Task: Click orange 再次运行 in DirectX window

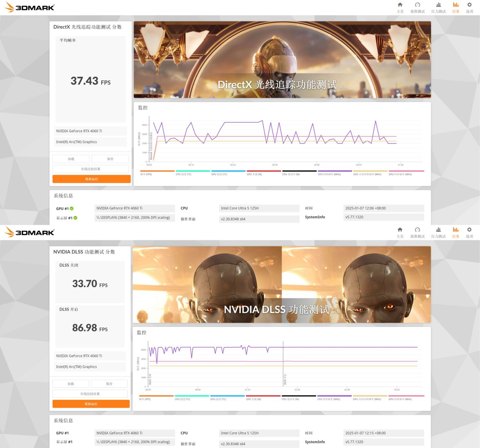Action: click(x=91, y=179)
